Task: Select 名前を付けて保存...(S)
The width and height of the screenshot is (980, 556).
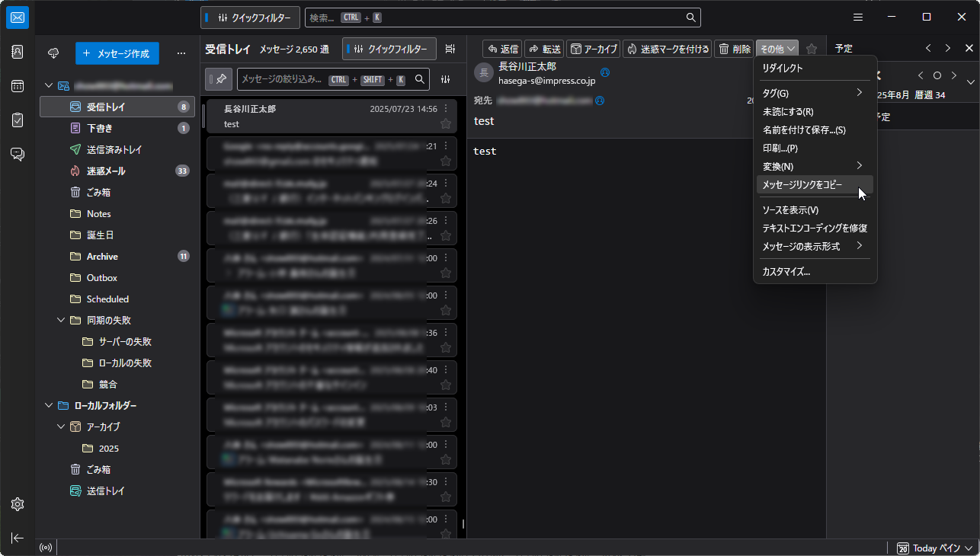Action: 813,129
